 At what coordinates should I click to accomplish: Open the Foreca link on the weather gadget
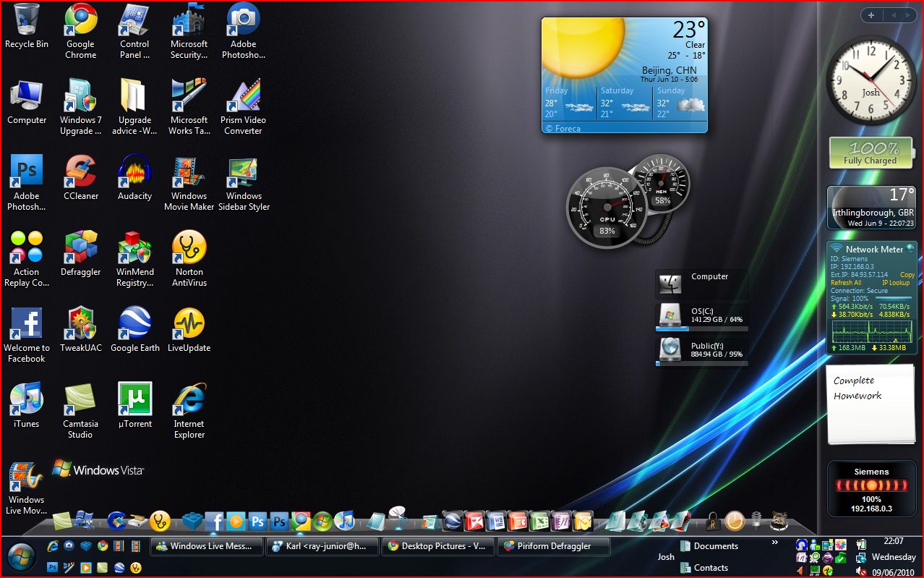coord(562,129)
